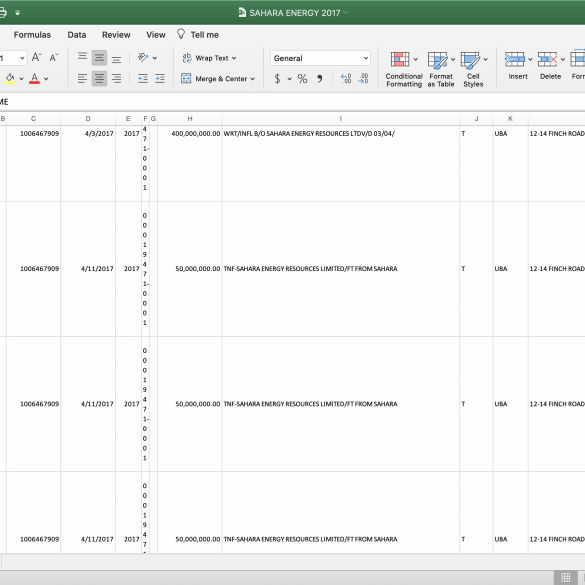Open the View ribbon tab
This screenshot has width=585, height=585.
click(156, 35)
